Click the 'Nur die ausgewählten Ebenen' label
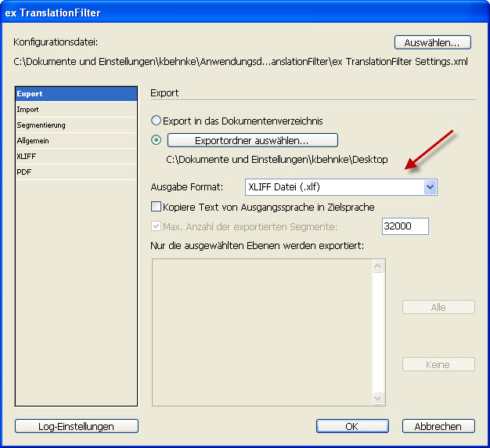This screenshot has height=448, width=490. (x=258, y=246)
